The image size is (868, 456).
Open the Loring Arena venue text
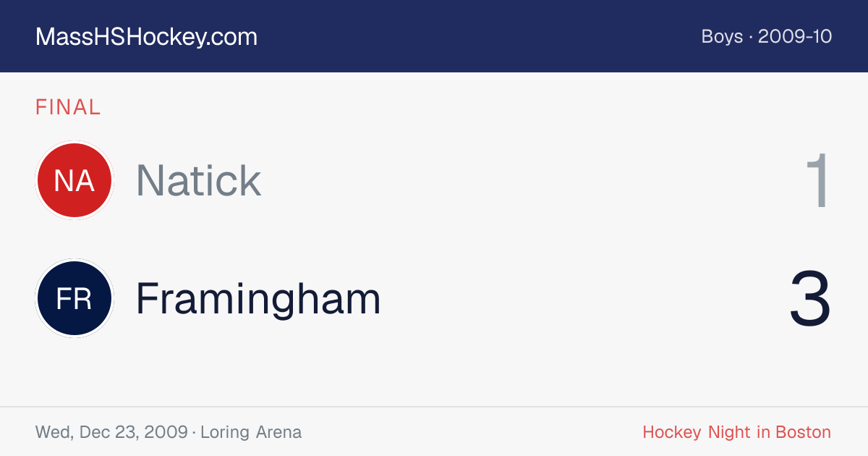coord(251,432)
